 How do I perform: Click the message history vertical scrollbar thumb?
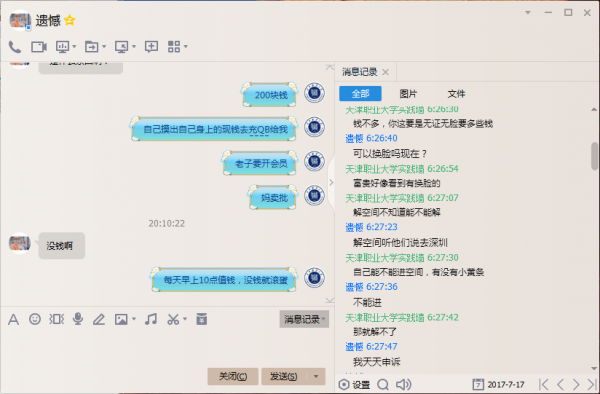pos(594,156)
